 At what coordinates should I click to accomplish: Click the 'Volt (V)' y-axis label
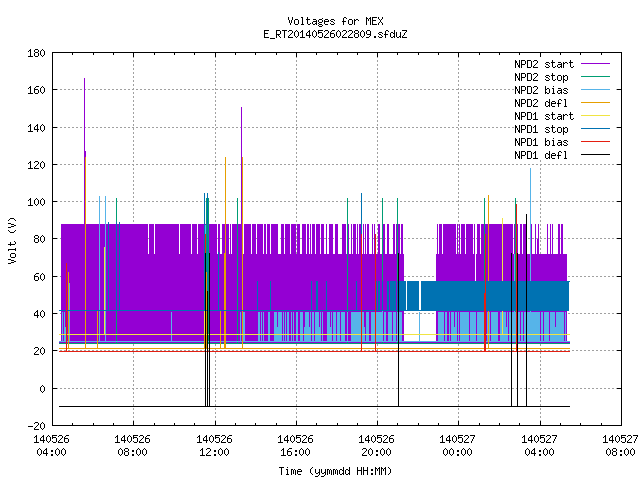click(x=12, y=240)
